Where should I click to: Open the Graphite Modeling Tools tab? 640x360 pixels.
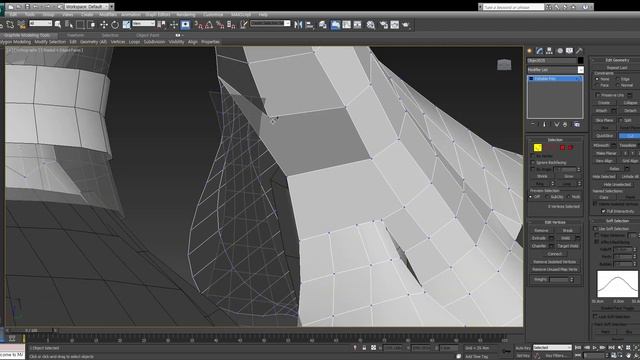pyautogui.click(x=27, y=36)
